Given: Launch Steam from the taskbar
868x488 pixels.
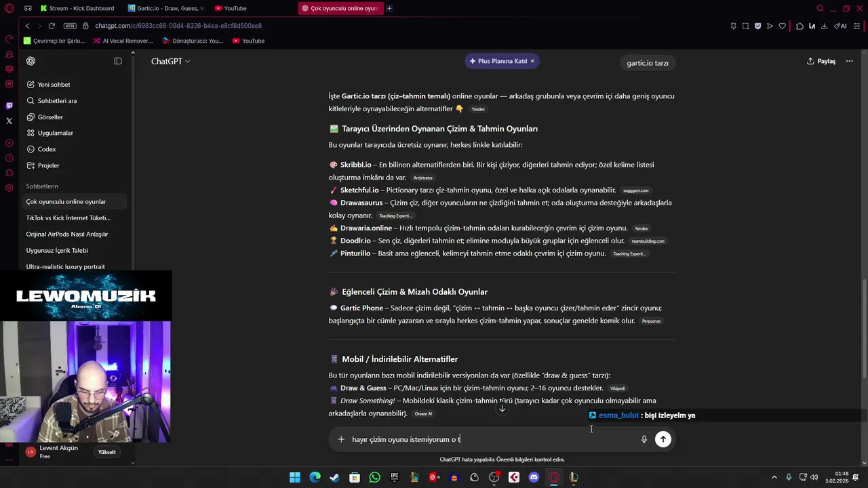Looking at the screenshot, I should point(335,477).
